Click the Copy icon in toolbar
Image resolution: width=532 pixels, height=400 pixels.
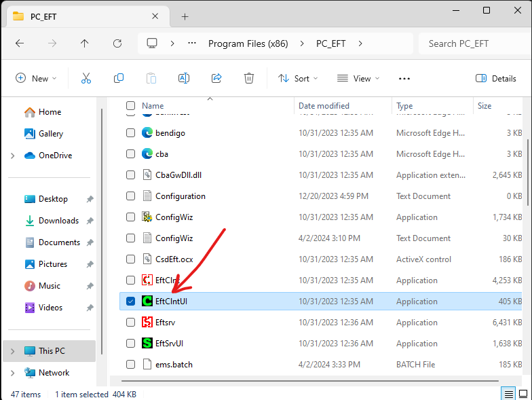click(x=119, y=78)
